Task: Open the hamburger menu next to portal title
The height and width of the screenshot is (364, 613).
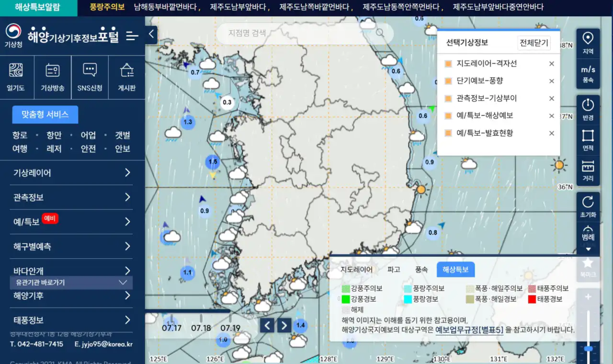Action: pos(132,36)
